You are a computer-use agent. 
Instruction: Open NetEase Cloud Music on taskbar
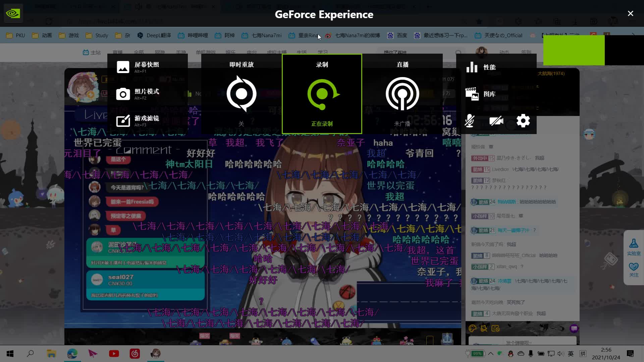(x=135, y=354)
